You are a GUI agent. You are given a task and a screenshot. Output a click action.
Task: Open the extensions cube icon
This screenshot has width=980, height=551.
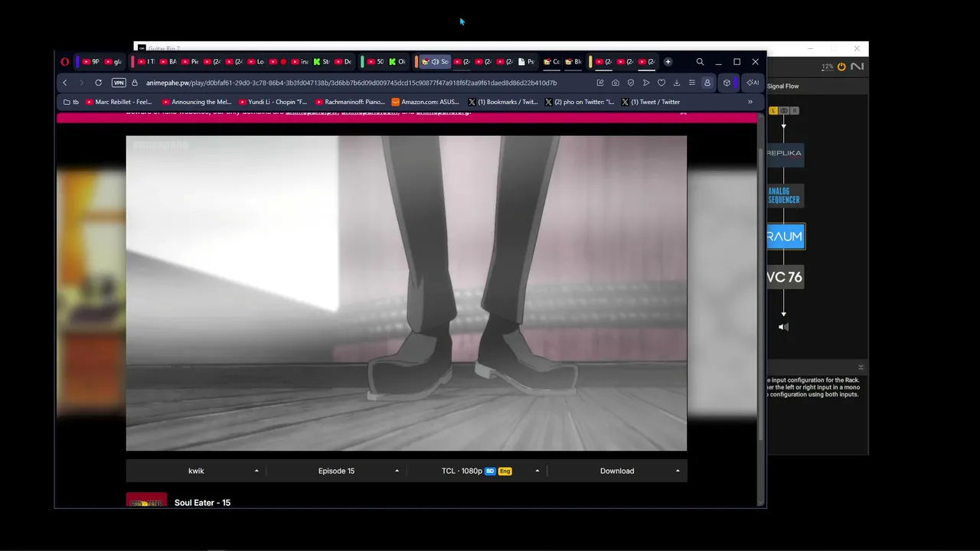pyautogui.click(x=727, y=83)
